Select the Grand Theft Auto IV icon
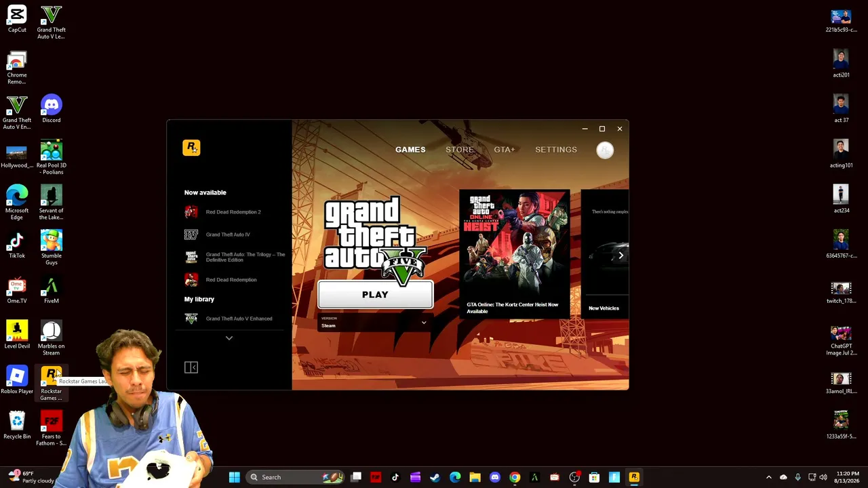The height and width of the screenshot is (488, 868). pos(191,235)
